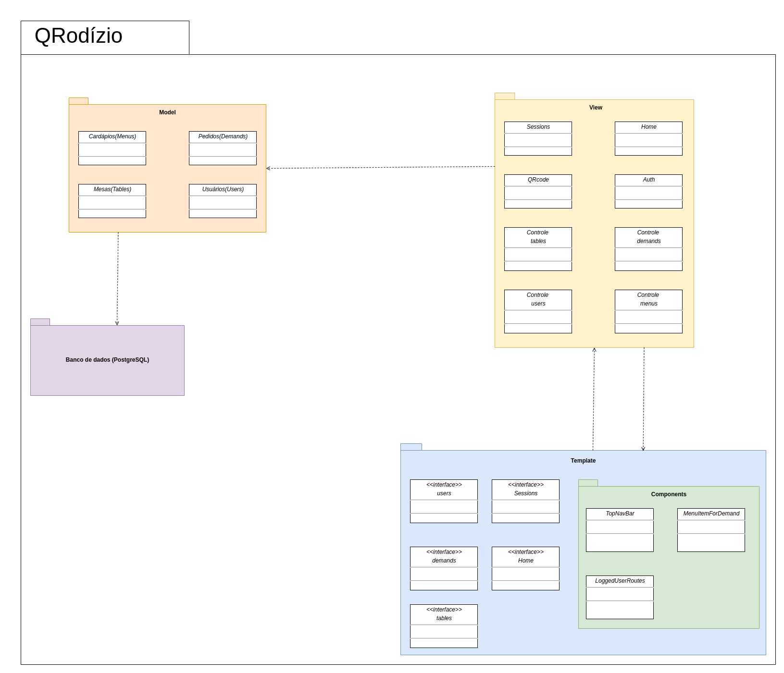
Task: Select the LoggedUserRoutes component class
Action: click(620, 597)
